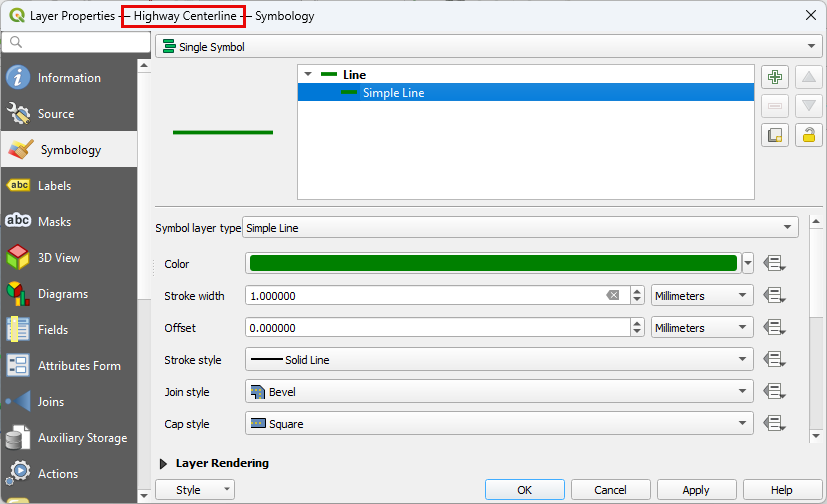
Task: Click the lock symbol layer icon
Action: (x=808, y=135)
